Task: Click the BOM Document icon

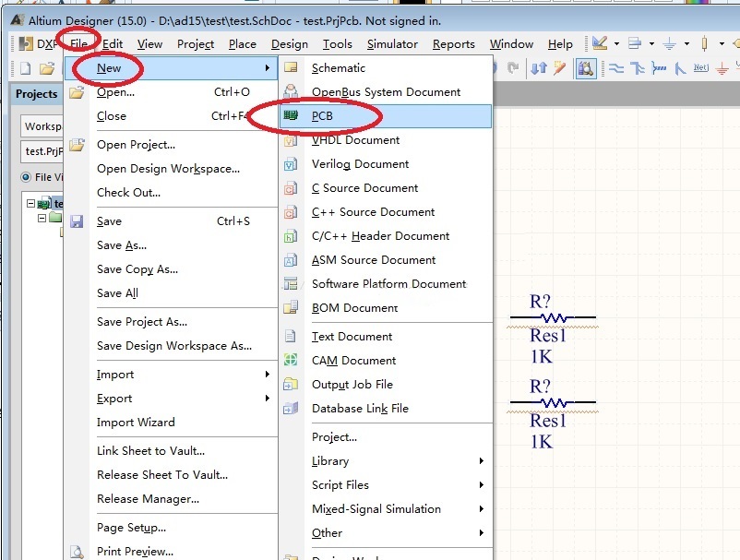Action: coord(292,308)
